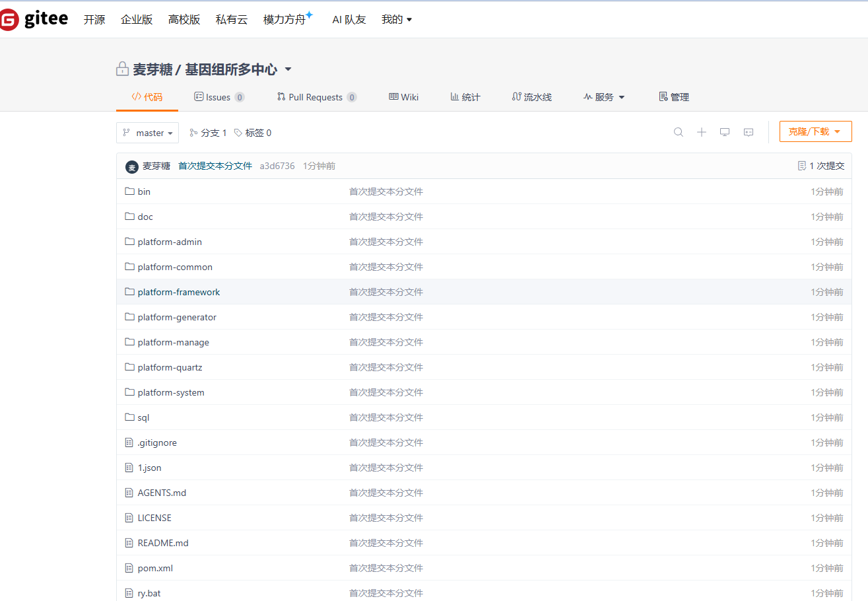Viewport: 868px width, 601px height.
Task: Click the LICENSE file icon
Action: click(129, 518)
